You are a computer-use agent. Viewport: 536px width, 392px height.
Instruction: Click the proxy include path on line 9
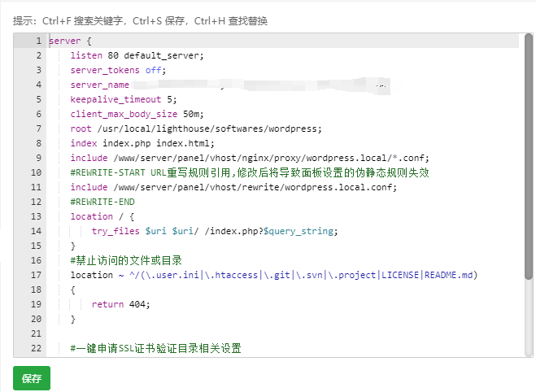coord(271,158)
